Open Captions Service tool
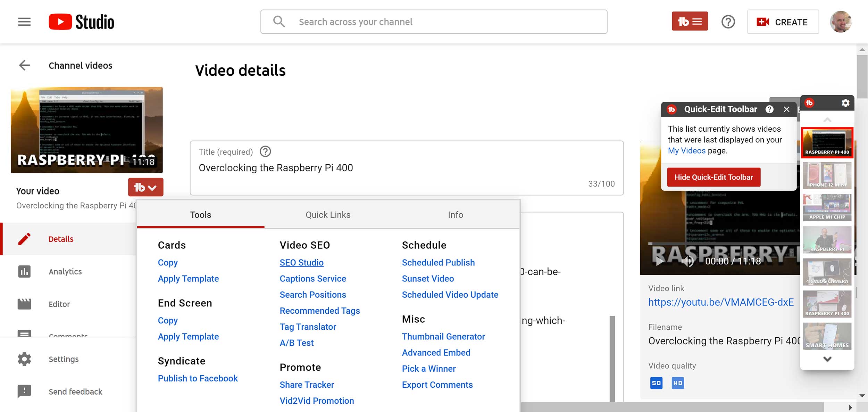This screenshot has height=412, width=868. (313, 279)
